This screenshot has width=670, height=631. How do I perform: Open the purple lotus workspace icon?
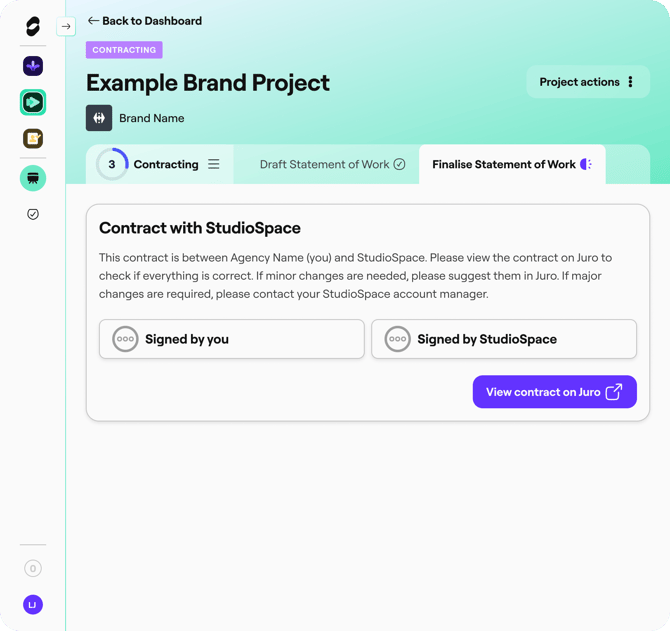click(x=33, y=66)
